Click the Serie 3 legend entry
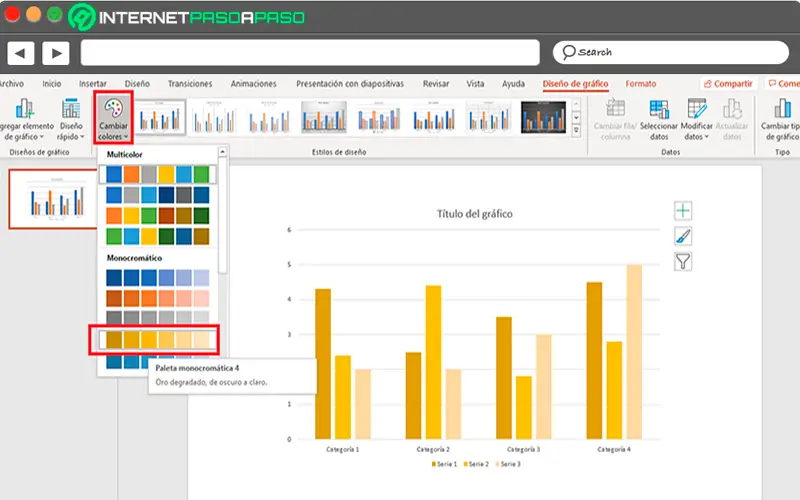 pyautogui.click(x=508, y=464)
